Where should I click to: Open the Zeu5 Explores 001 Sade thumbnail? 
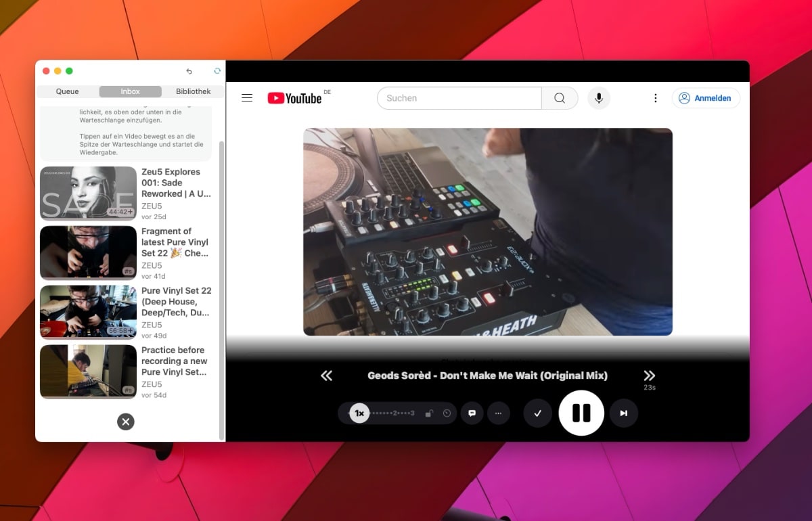[x=89, y=194]
